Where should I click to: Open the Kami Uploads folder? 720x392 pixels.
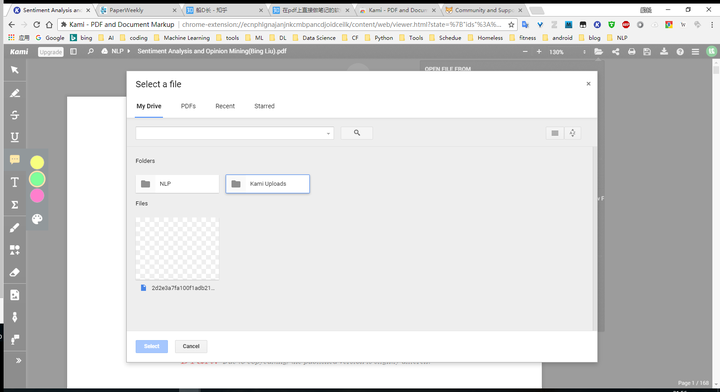pyautogui.click(x=268, y=184)
